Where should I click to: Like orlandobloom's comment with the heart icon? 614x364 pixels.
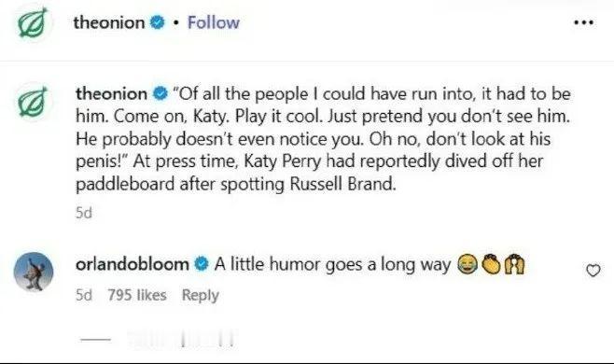point(593,270)
